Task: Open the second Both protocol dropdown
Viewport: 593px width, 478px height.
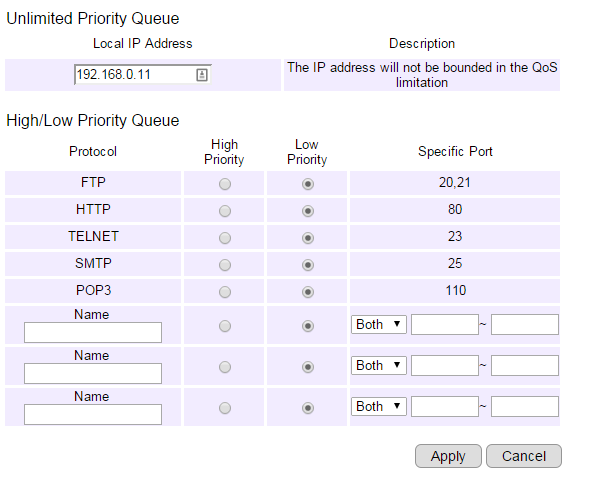Action: (x=379, y=365)
